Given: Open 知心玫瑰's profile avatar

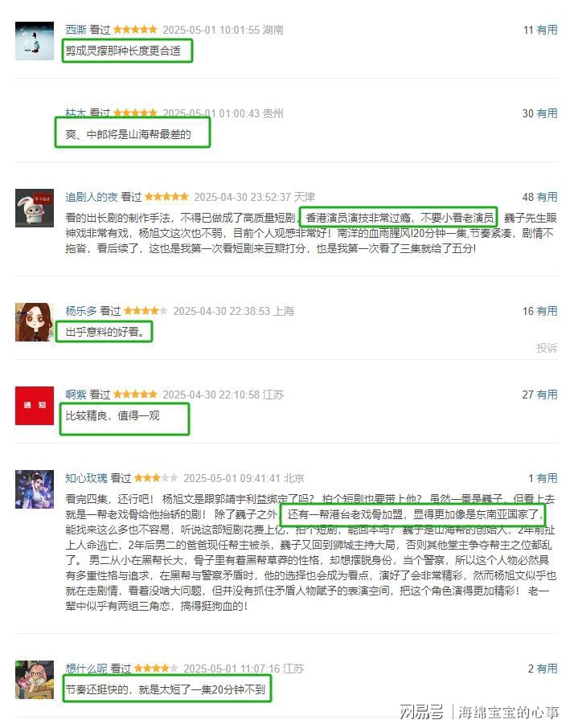Looking at the screenshot, I should click(x=35, y=489).
